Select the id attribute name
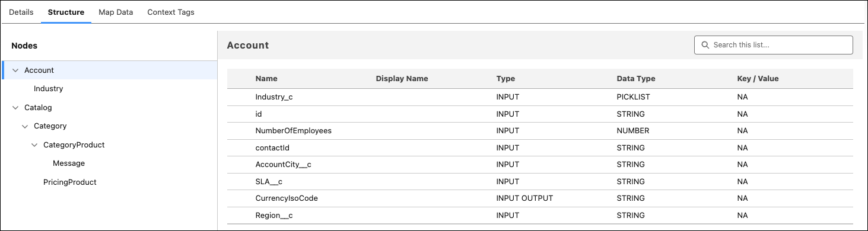The height and width of the screenshot is (231, 868). pyautogui.click(x=259, y=114)
